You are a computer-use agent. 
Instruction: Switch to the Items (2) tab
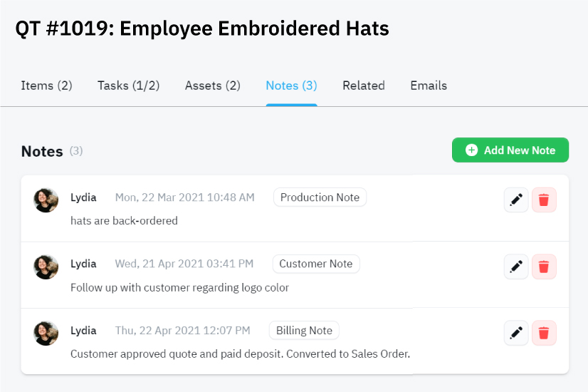pyautogui.click(x=46, y=86)
